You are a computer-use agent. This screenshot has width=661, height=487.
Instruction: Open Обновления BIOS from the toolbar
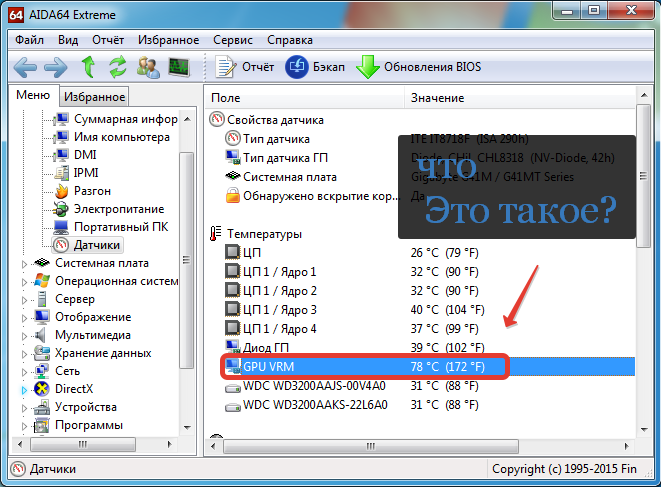point(418,67)
